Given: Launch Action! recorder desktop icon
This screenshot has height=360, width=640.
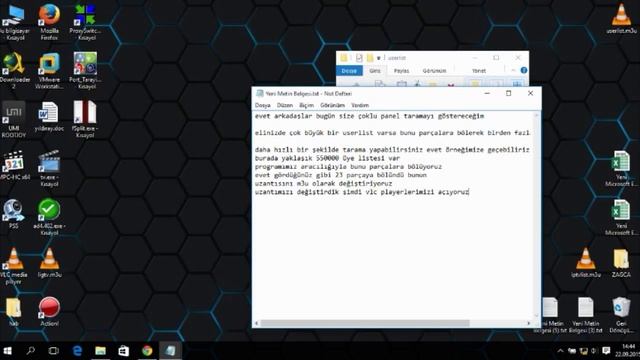Looking at the screenshot, I should 49,311.
